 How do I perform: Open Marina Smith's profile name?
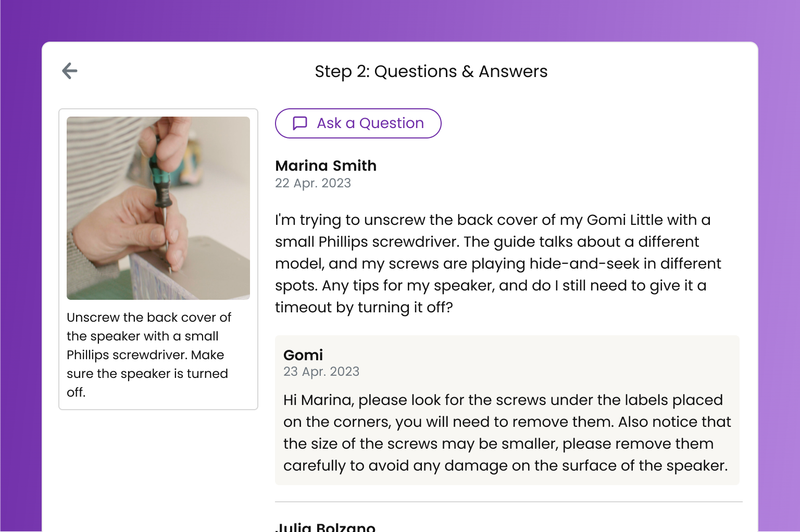coord(326,166)
